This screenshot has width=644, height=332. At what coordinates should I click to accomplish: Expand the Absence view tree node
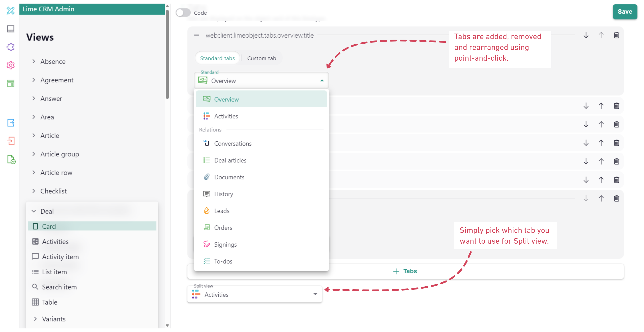pyautogui.click(x=34, y=62)
